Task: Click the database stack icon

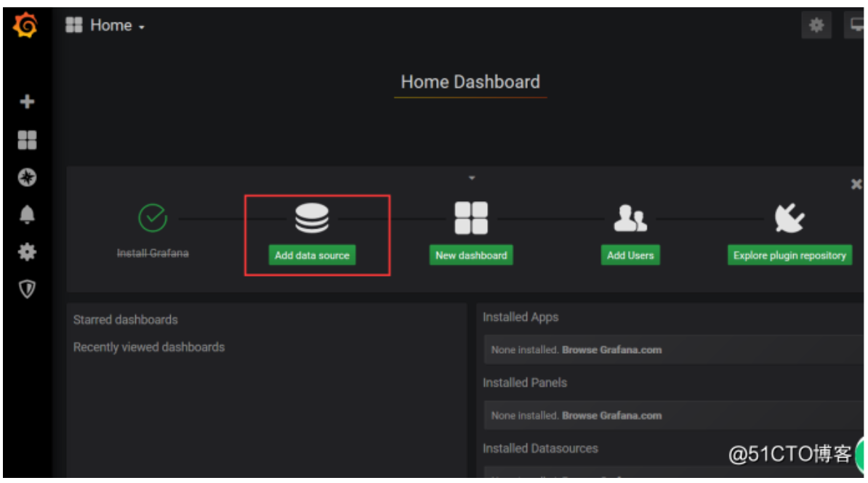Action: [312, 218]
